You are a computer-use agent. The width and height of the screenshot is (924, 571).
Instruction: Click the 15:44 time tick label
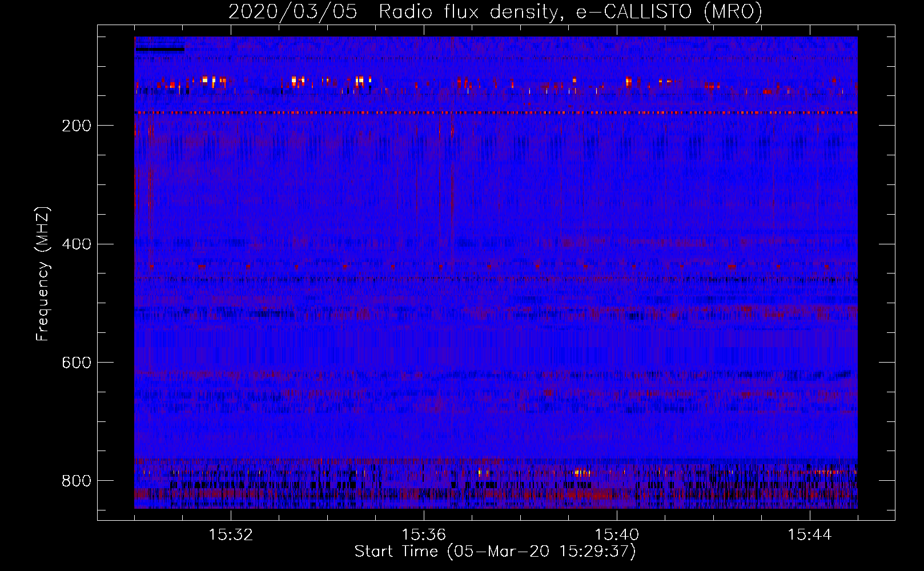coord(810,535)
